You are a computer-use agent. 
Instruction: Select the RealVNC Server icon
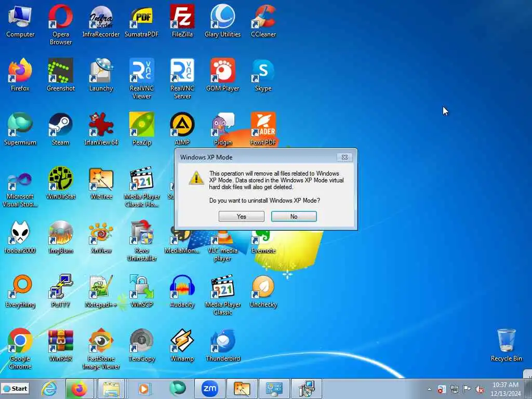coord(182,79)
